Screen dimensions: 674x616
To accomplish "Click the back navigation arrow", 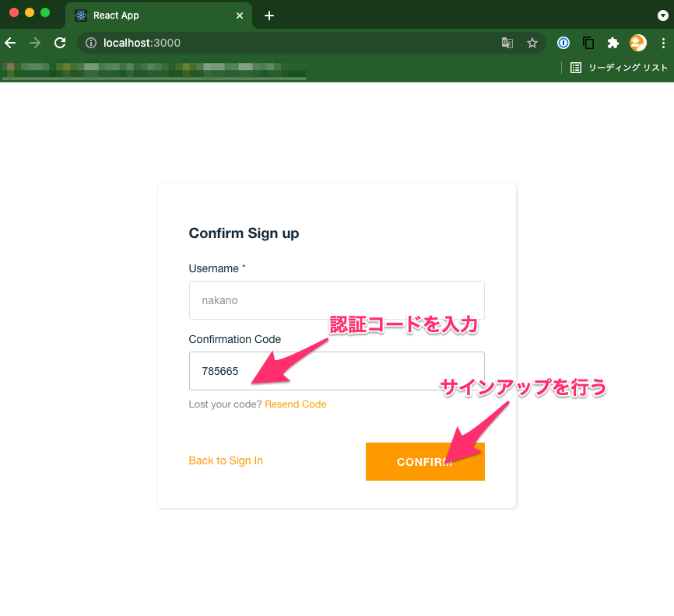I will (10, 43).
